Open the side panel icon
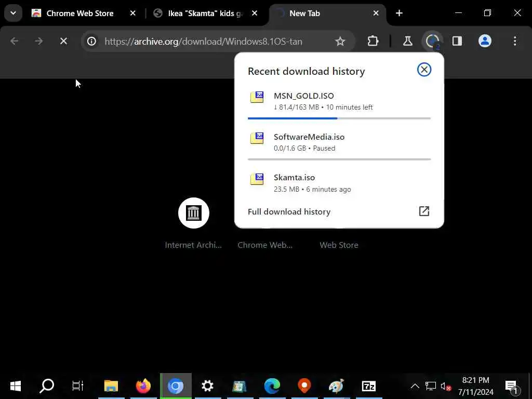 [x=457, y=42]
